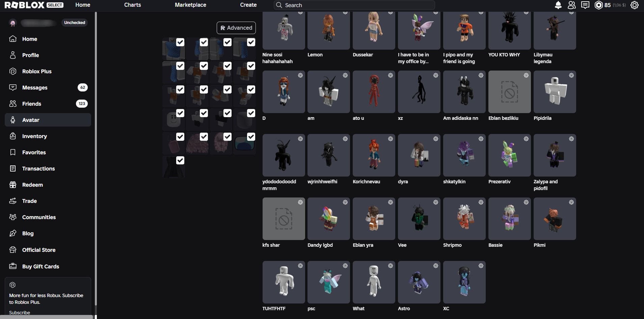Click the Roblox logo

(24, 5)
